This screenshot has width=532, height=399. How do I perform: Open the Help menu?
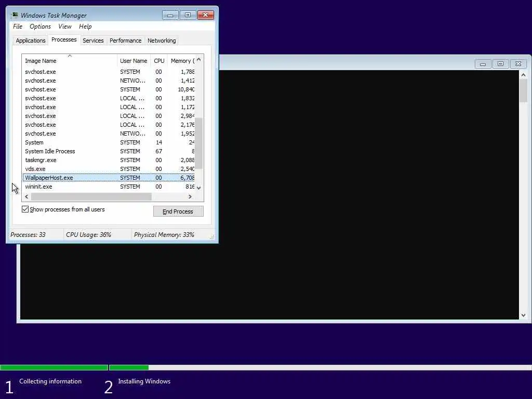85,26
